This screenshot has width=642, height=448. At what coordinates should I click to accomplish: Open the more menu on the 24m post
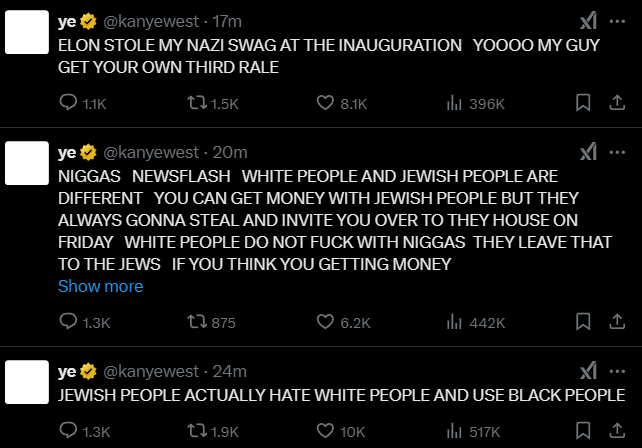click(619, 370)
